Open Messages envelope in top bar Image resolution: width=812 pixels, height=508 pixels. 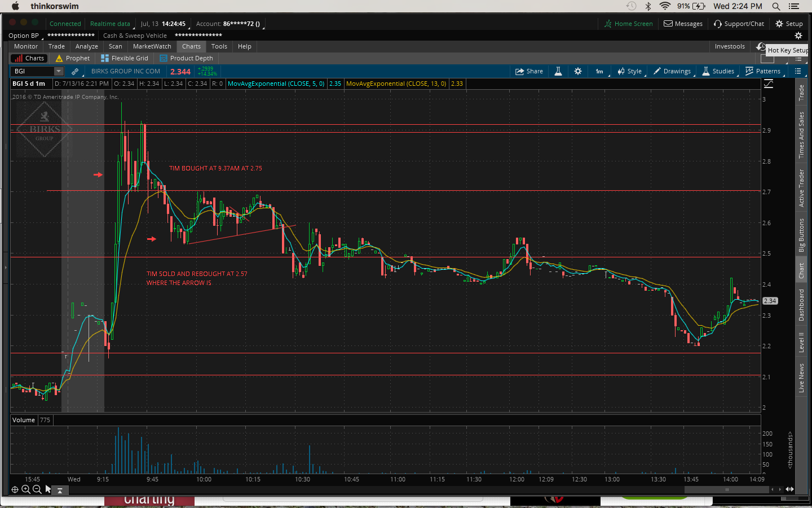tap(683, 24)
